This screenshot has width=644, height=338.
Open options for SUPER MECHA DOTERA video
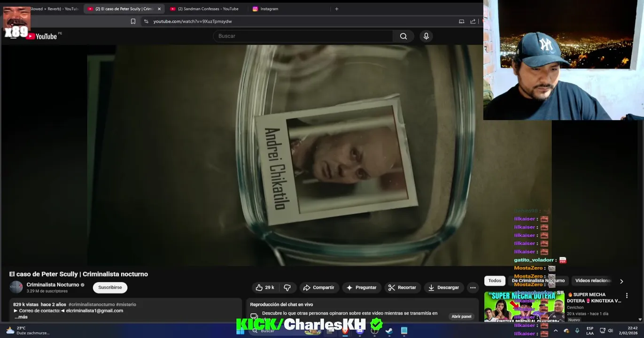[x=627, y=296]
